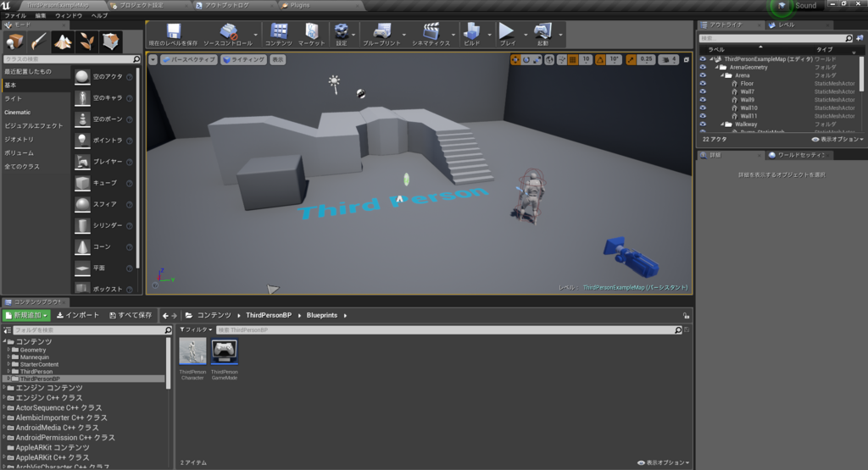Toggle visibility of Wall9 actor

703,100
